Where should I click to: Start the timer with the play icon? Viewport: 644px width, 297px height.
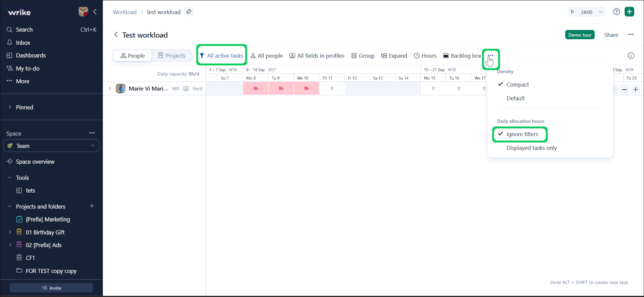[572, 12]
